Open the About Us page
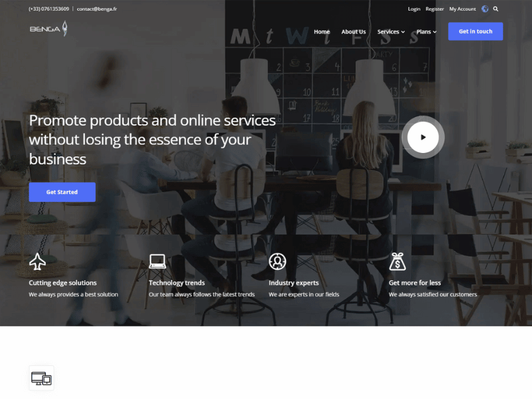Viewport: 532px width, 399px height. click(x=354, y=31)
